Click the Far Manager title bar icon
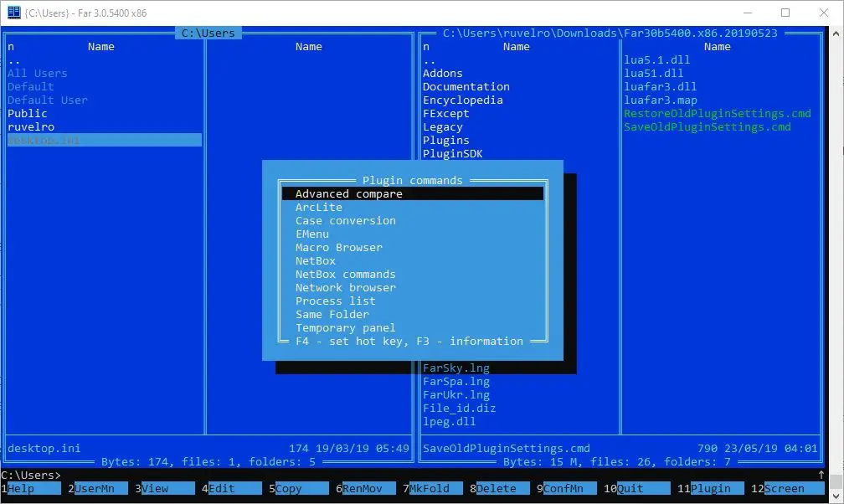This screenshot has width=844, height=504. [13, 13]
